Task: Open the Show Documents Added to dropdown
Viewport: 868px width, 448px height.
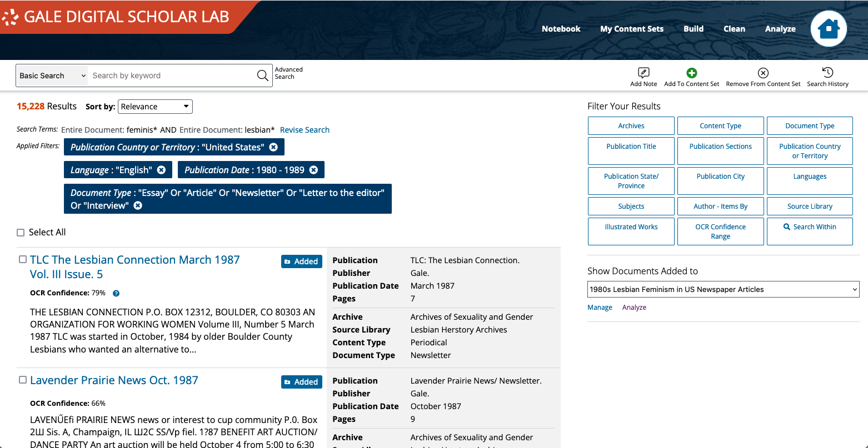Action: [x=724, y=289]
